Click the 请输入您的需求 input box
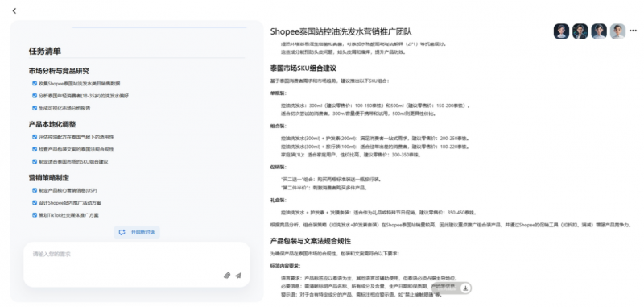Screen dimensions: 644x307 [137, 264]
